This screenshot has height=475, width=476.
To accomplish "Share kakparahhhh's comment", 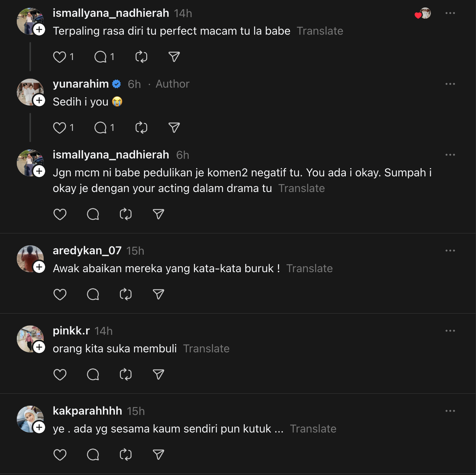I will click(159, 454).
